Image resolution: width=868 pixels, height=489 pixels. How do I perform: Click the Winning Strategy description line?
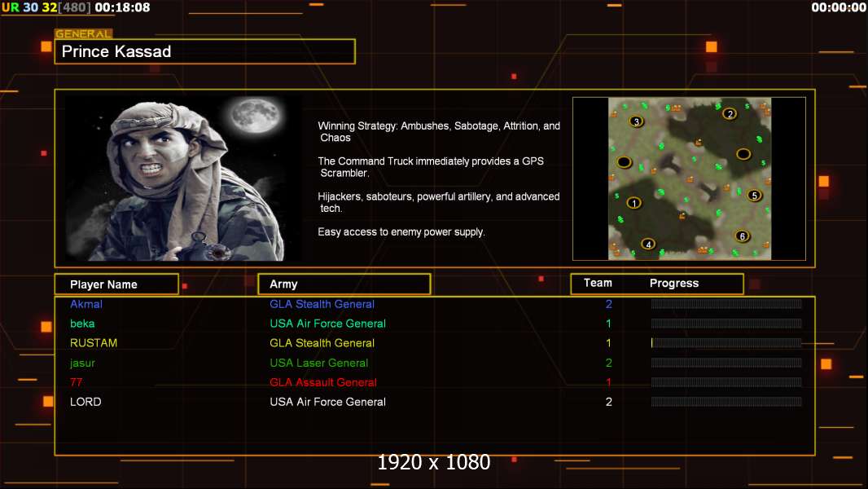[439, 132]
